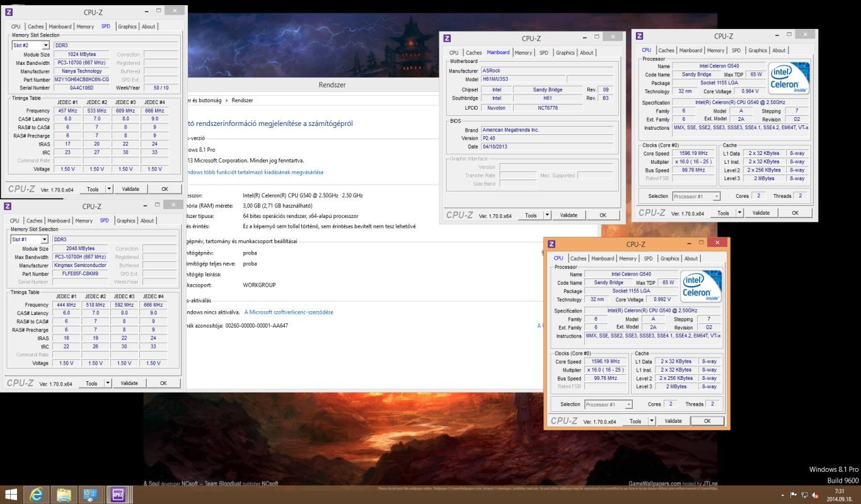
Task: Select the SPD tab in the Mainboard window
Action: 544,53
